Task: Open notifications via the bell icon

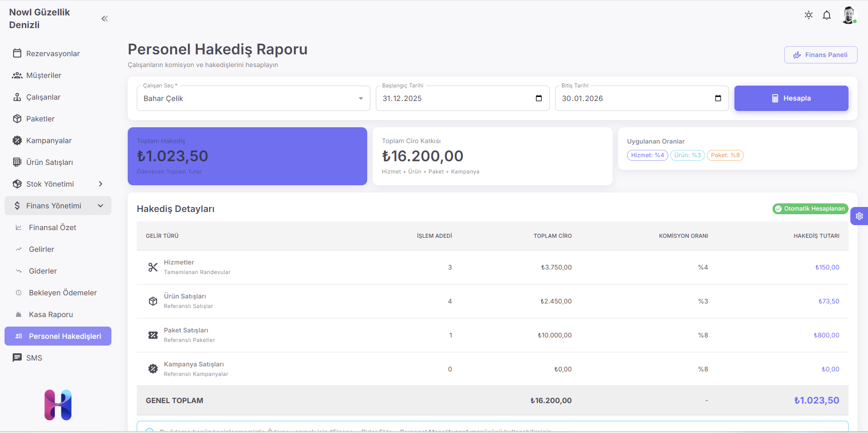Action: (826, 15)
